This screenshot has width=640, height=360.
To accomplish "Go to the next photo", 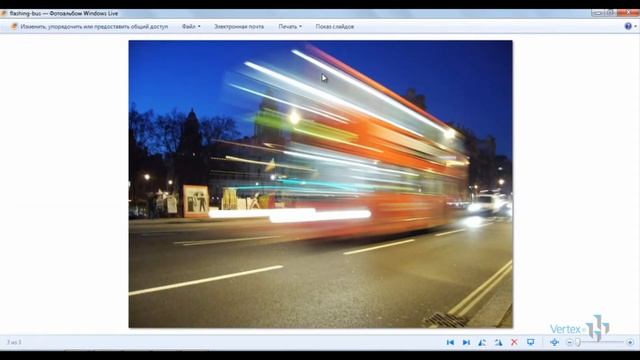I will pyautogui.click(x=466, y=342).
